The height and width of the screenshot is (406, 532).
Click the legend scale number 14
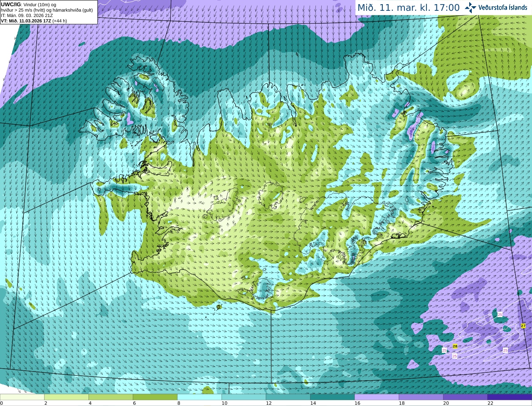(x=313, y=403)
